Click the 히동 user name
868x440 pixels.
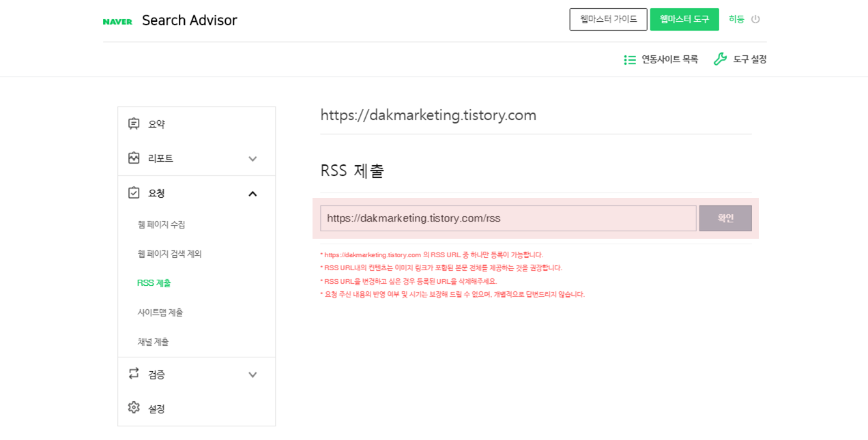[736, 19]
